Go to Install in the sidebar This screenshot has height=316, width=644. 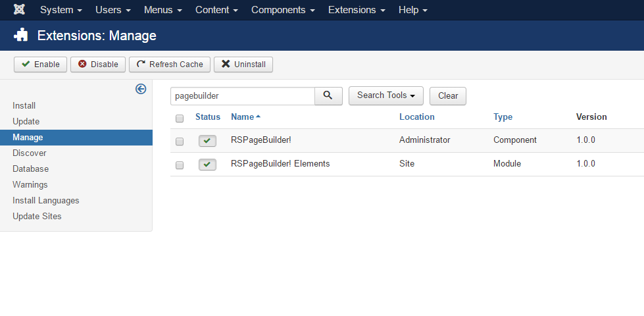coord(24,105)
